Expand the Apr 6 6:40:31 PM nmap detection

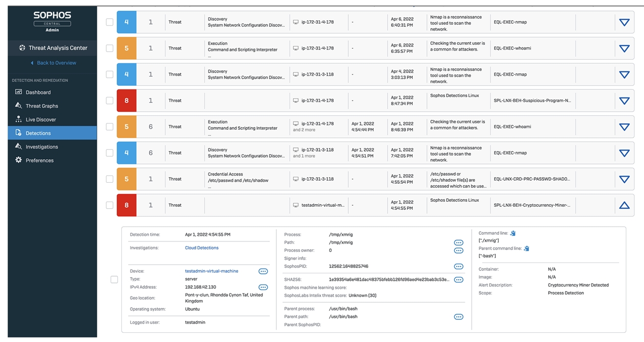click(624, 22)
